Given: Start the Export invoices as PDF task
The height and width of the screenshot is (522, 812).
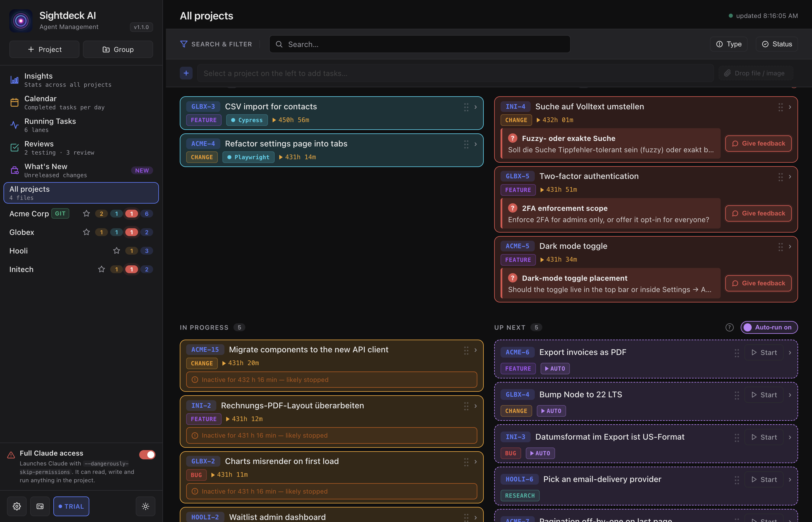Looking at the screenshot, I should click(x=764, y=353).
